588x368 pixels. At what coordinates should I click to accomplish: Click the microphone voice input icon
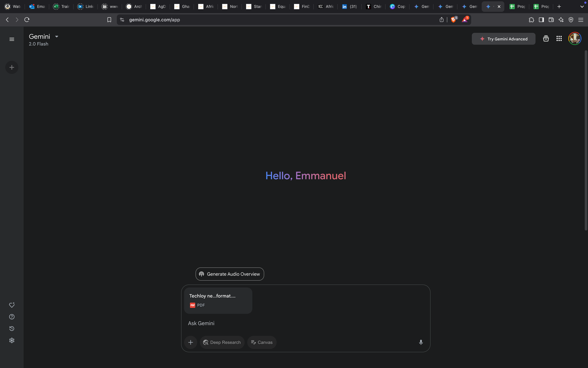pyautogui.click(x=421, y=342)
